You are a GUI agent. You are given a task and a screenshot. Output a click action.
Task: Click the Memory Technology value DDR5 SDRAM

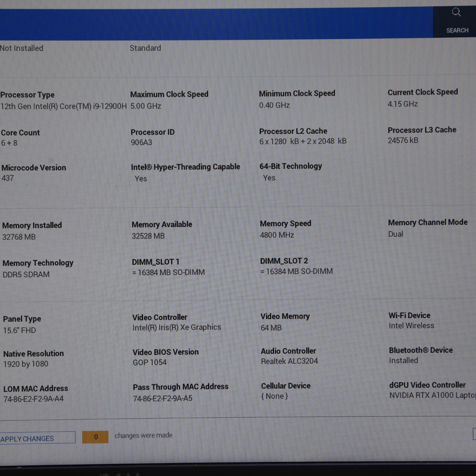[x=26, y=274]
